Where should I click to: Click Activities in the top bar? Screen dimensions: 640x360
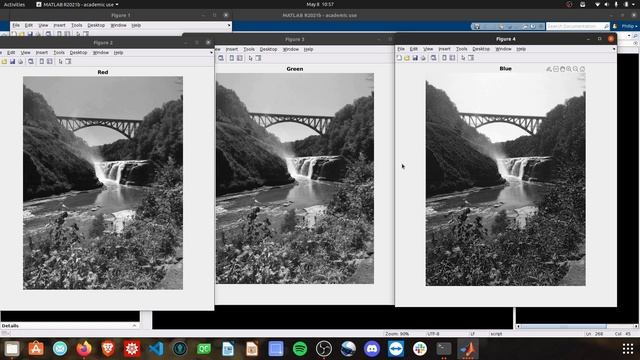pyautogui.click(x=14, y=4)
